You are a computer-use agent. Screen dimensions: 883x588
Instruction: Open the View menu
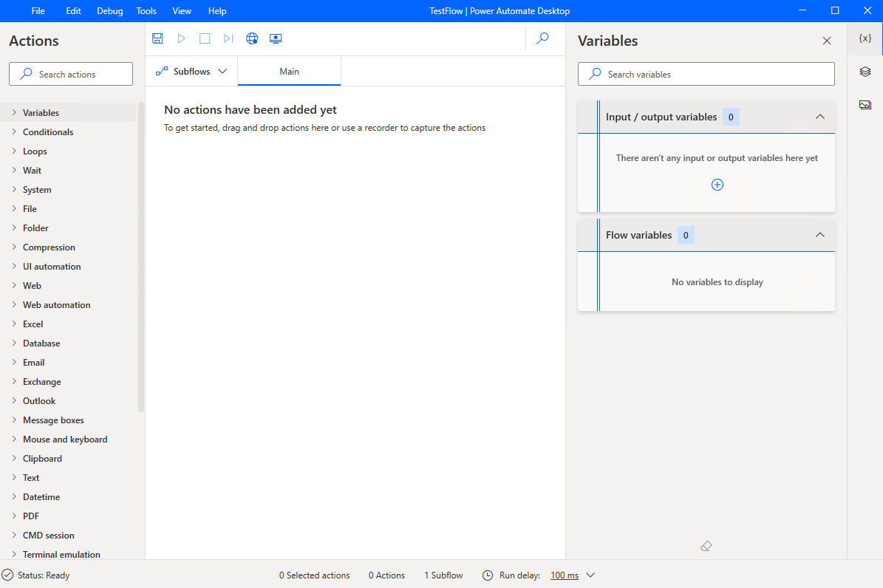(182, 10)
